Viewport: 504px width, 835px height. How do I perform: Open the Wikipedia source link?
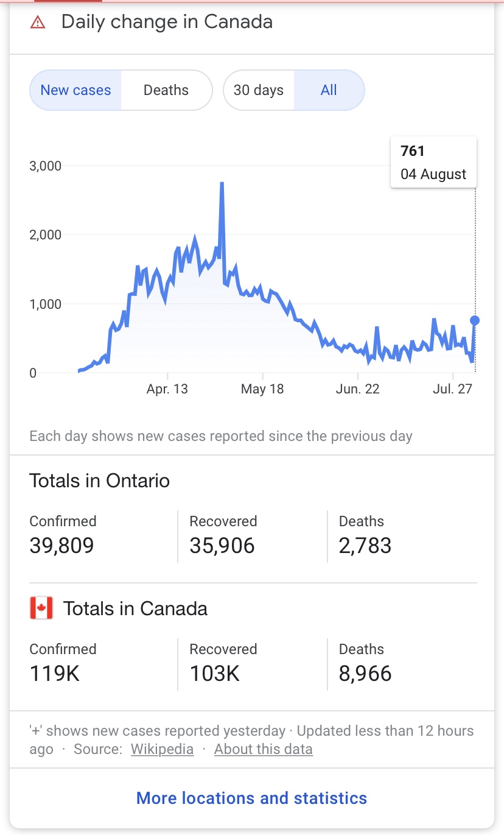(162, 749)
